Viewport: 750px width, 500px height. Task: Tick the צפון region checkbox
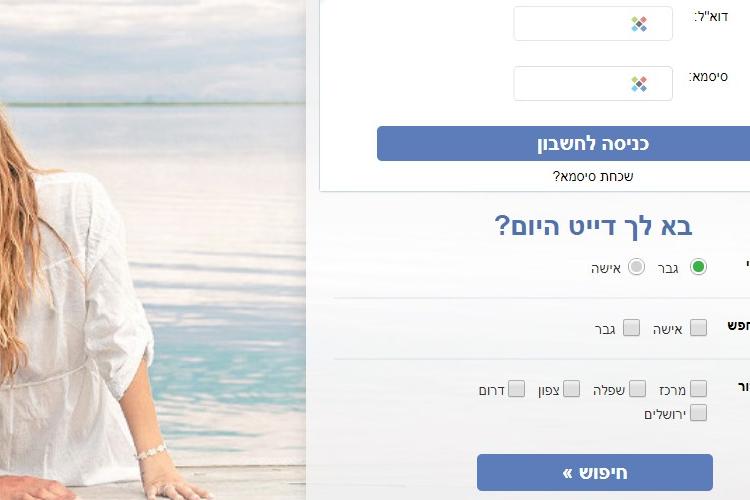[x=572, y=389]
